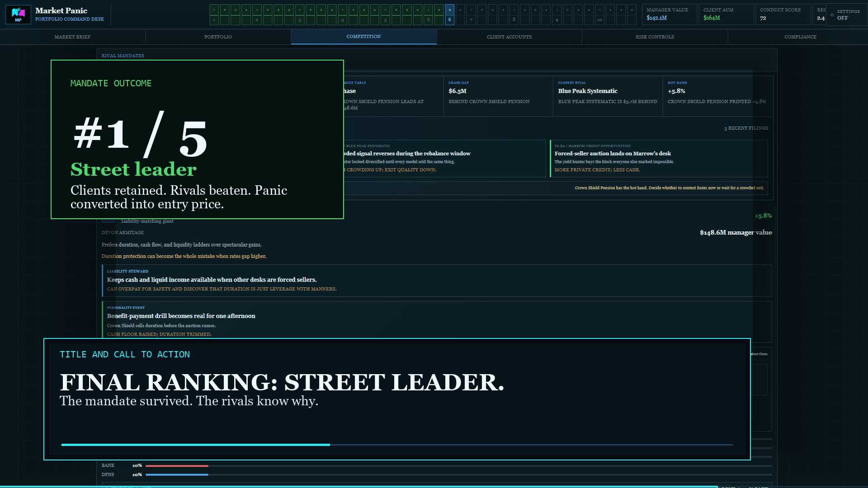This screenshot has width=868, height=488.
Task: Open the signal reverses rebalance window filing
Action: tap(444, 158)
